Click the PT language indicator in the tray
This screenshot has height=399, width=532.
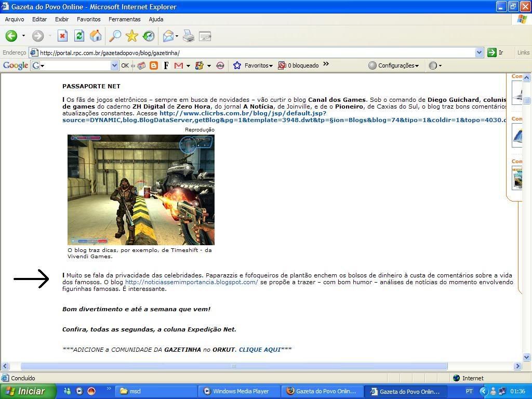coord(469,391)
